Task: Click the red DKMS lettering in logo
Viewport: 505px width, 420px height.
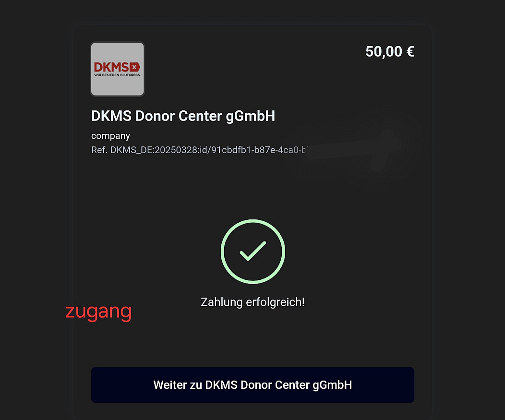Action: tap(111, 67)
